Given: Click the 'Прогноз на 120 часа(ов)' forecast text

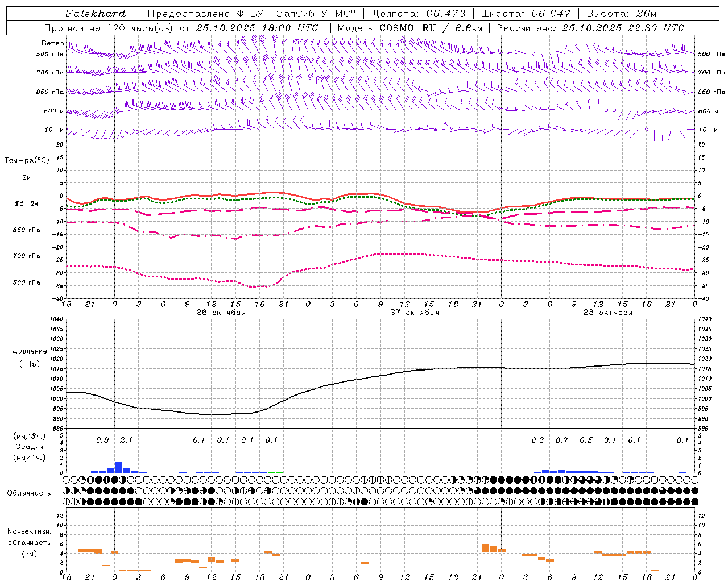Looking at the screenshot, I should (x=109, y=28).
